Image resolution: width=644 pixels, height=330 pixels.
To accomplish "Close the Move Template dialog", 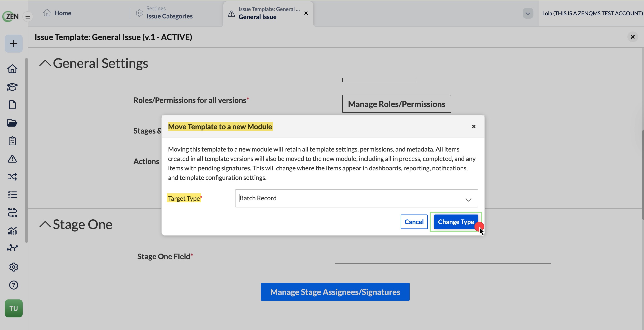I will pyautogui.click(x=473, y=126).
